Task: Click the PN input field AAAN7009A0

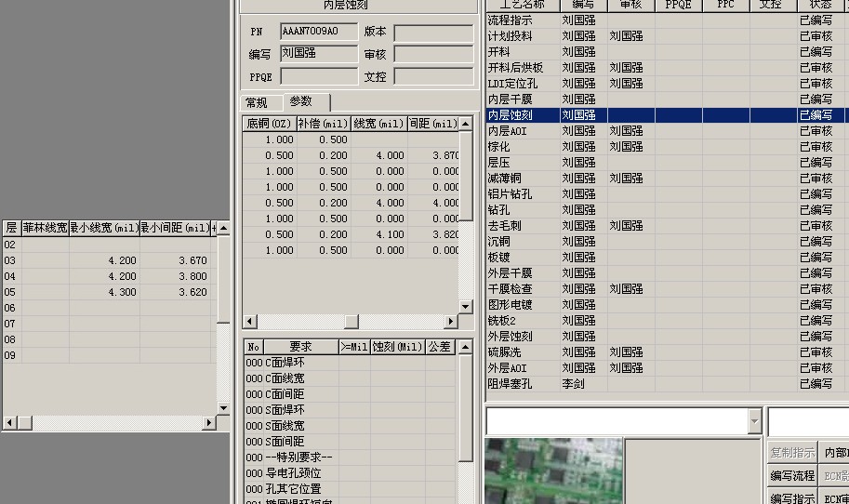Action: [319, 32]
